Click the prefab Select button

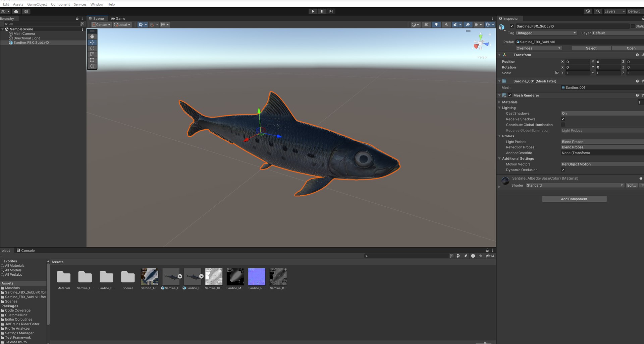(591, 48)
